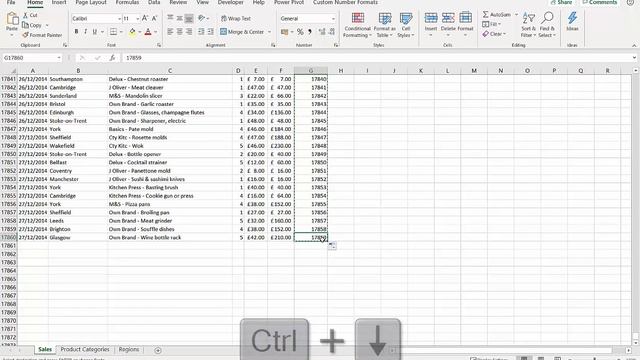Align cell text to the right
The height and width of the screenshot is (360, 640).
pyautogui.click(x=189, y=31)
